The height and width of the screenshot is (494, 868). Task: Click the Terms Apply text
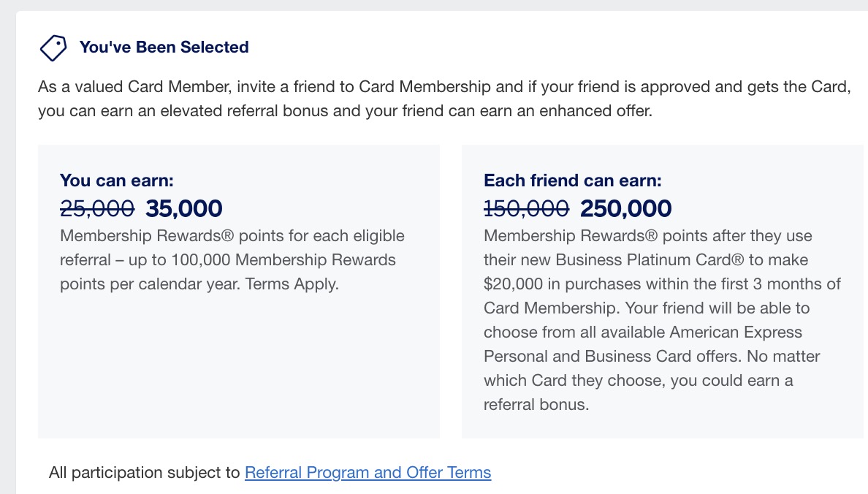(292, 284)
